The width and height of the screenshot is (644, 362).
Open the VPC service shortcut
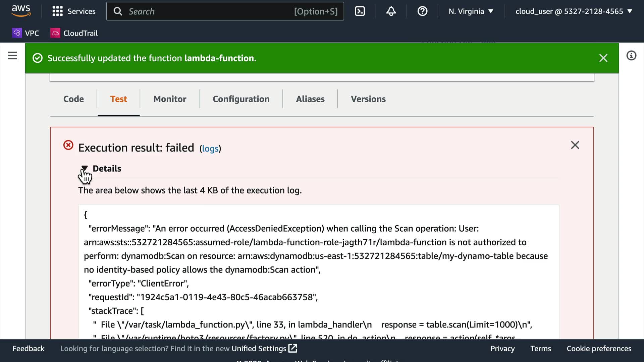pos(26,33)
